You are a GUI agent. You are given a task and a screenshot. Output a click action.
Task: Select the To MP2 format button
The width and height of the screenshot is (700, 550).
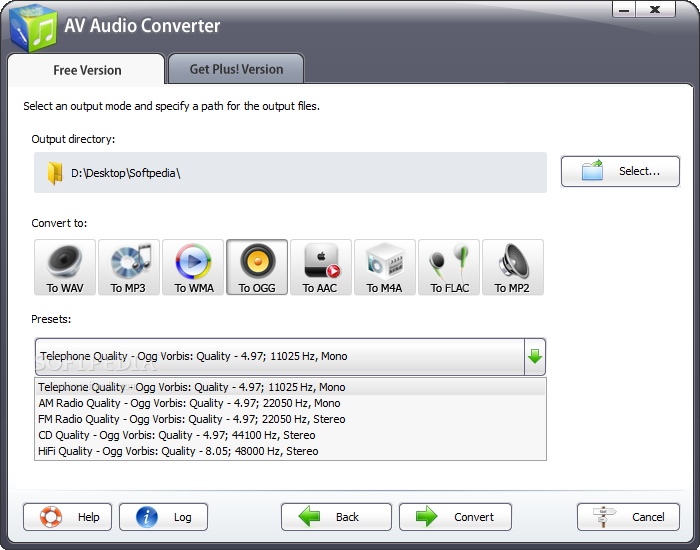tap(513, 267)
